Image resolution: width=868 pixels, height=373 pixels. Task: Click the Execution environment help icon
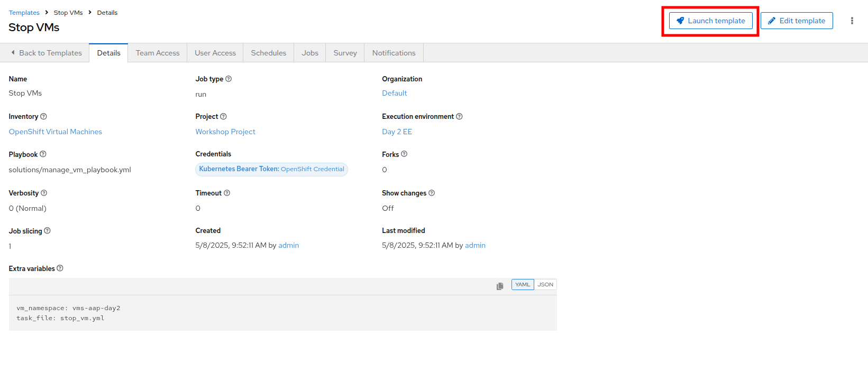[459, 116]
